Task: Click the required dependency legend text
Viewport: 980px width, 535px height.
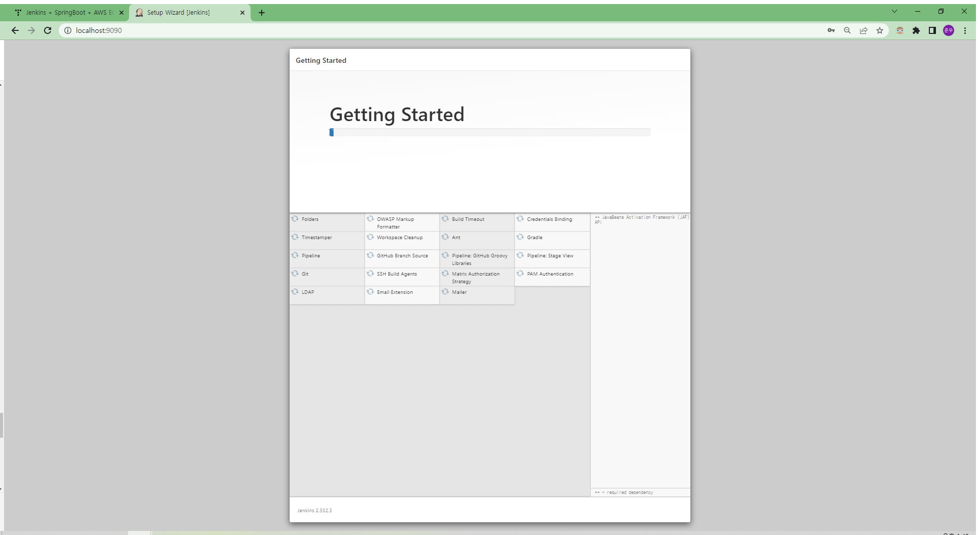Action: point(624,492)
